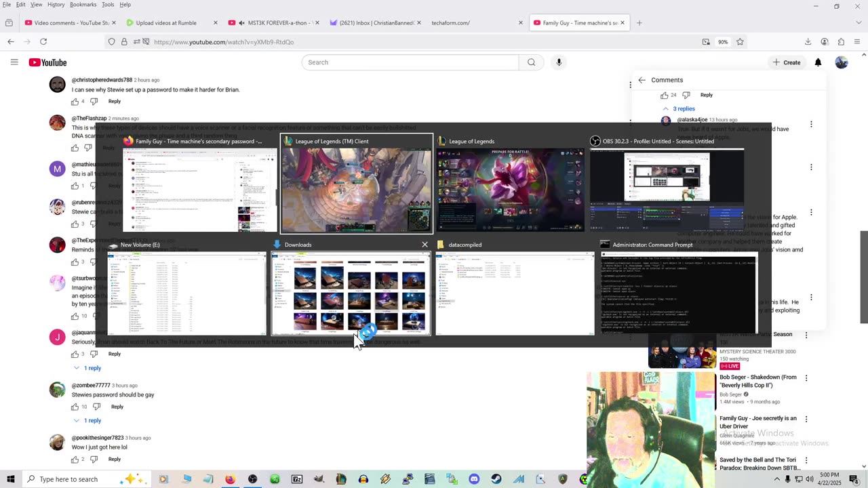Viewport: 868px width, 488px height.
Task: Open the File menu
Action: [7, 5]
